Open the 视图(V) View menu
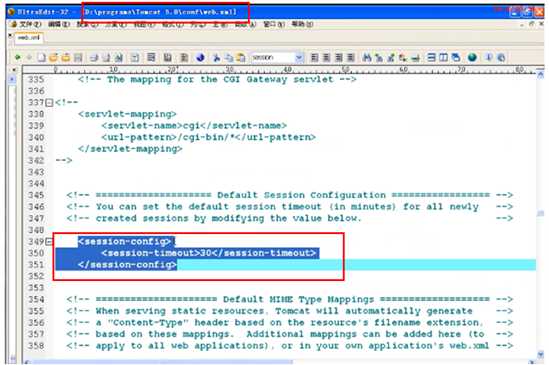Viewport: 549px width, 365px height. pyautogui.click(x=144, y=24)
